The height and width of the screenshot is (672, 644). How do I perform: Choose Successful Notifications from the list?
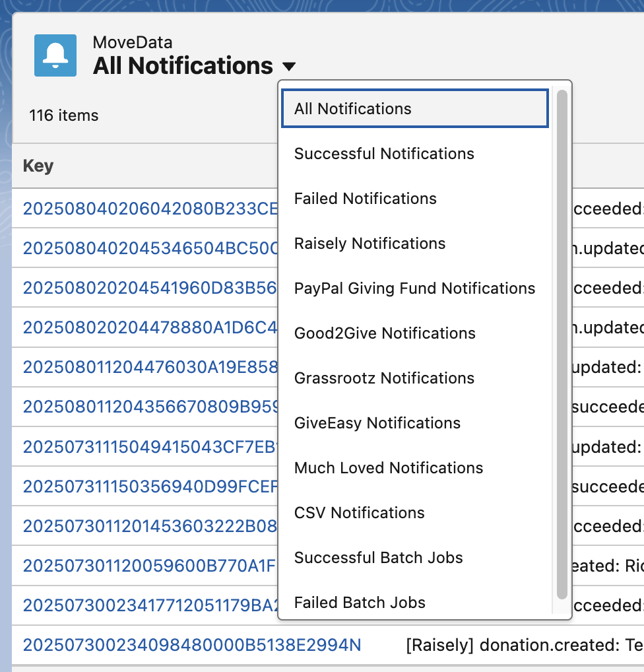pyautogui.click(x=384, y=154)
